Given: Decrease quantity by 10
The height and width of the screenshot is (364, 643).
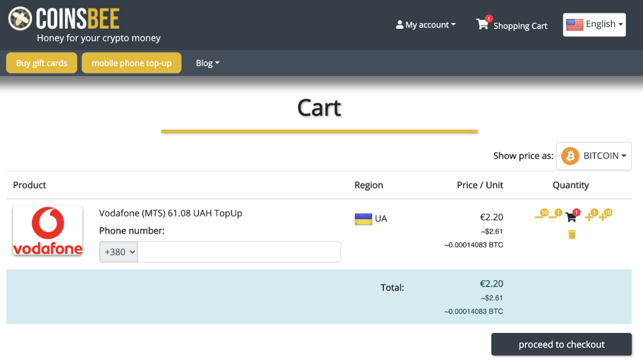Looking at the screenshot, I should [x=541, y=214].
